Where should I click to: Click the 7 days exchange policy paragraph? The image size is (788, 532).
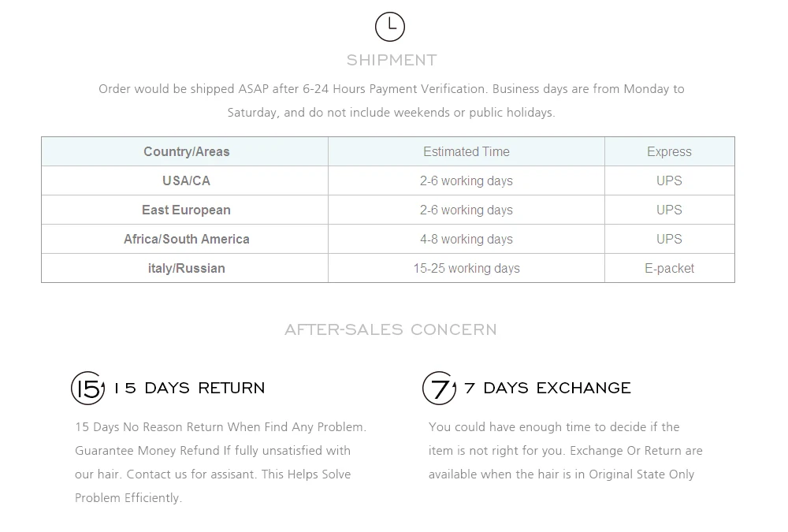pos(565,451)
